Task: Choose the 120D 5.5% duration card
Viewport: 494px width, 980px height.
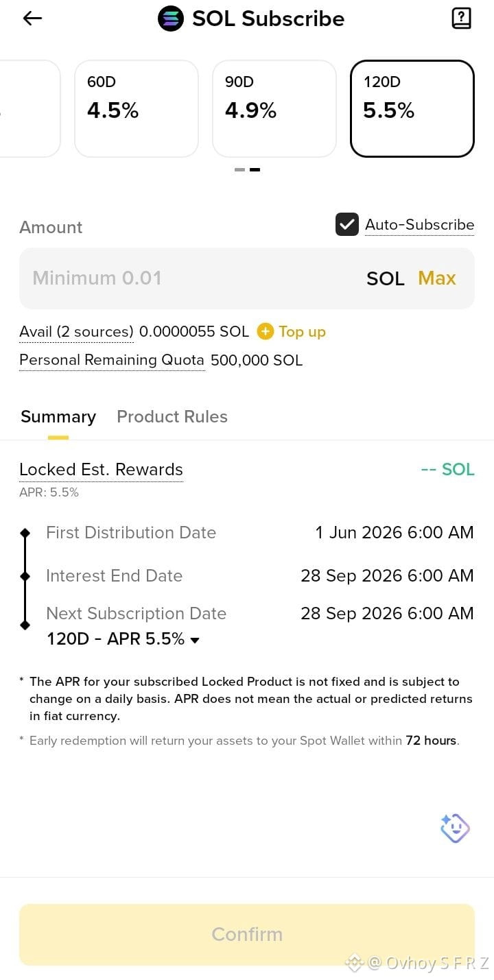Action: pyautogui.click(x=412, y=108)
